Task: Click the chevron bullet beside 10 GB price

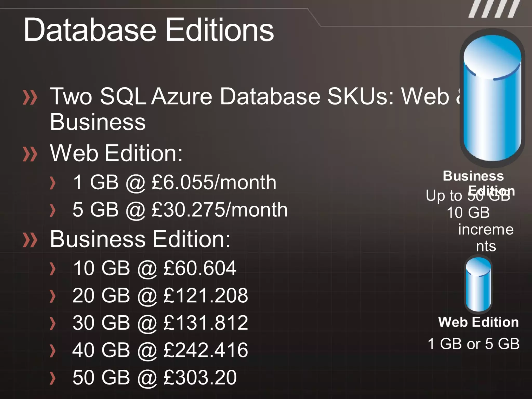Action: click(53, 269)
